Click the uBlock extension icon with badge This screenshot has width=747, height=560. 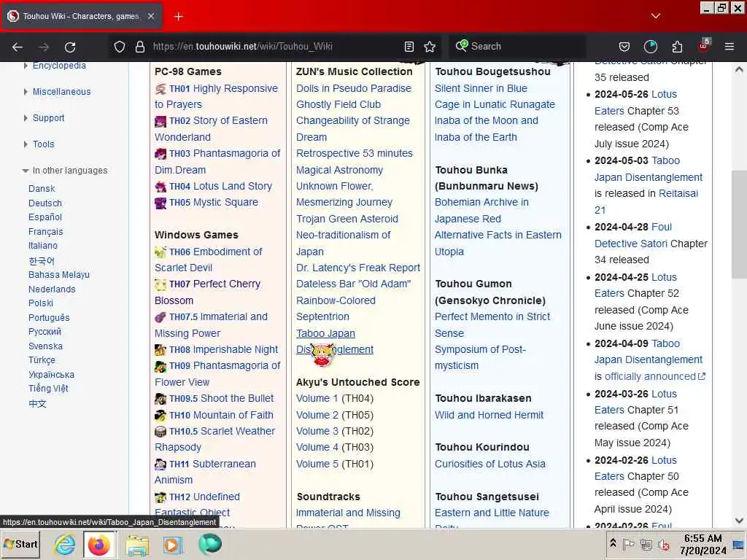click(704, 46)
